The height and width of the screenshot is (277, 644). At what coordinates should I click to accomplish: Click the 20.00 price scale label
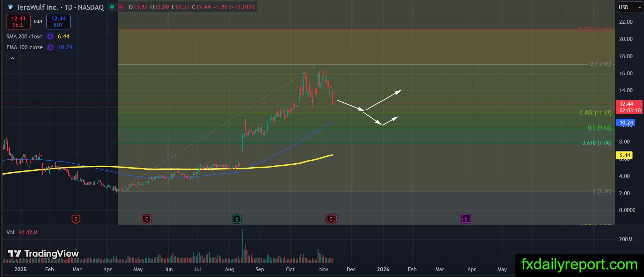[x=626, y=39]
